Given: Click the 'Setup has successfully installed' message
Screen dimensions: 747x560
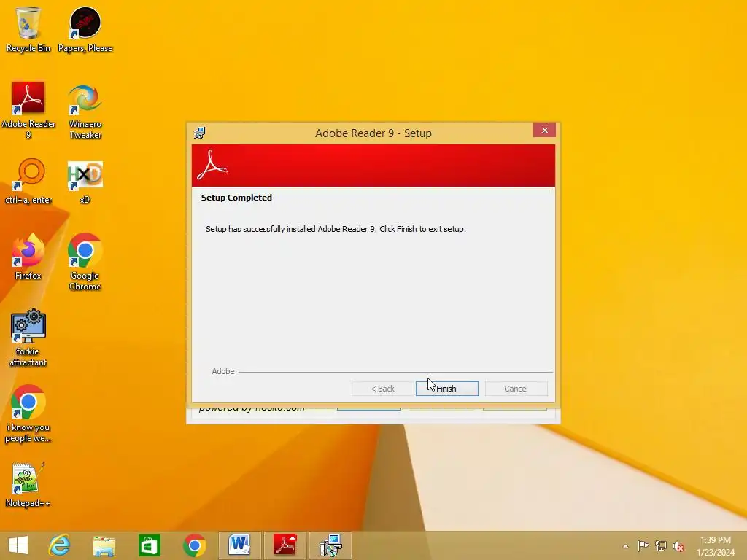Looking at the screenshot, I should click(x=336, y=229).
